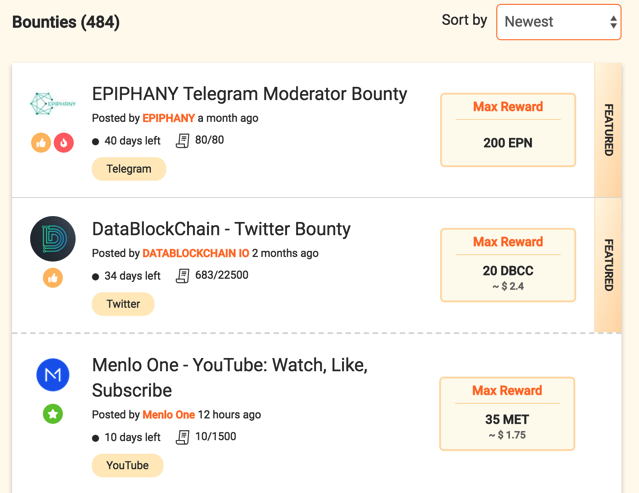Click the DataBlockChain round logo
The width and height of the screenshot is (639, 493).
tap(53, 239)
